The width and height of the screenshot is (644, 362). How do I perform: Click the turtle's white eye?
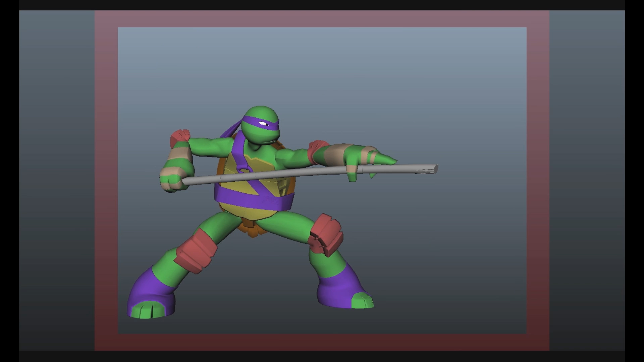pos(263,124)
